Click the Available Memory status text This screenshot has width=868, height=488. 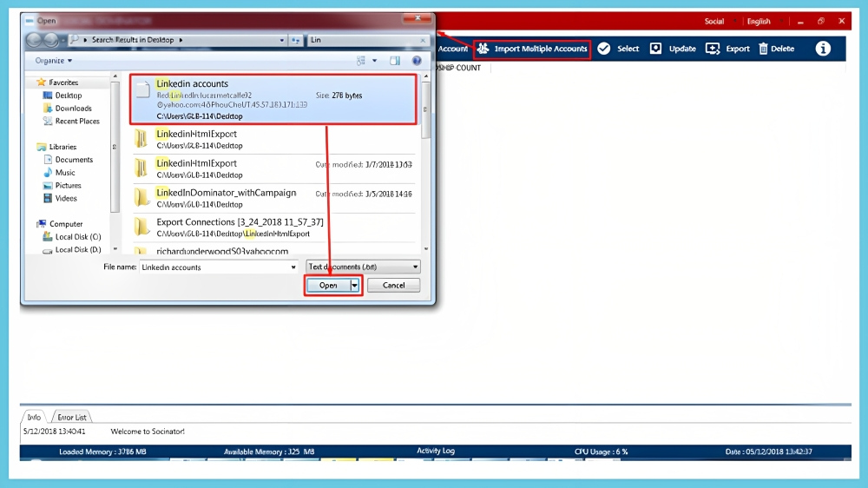pos(269,452)
